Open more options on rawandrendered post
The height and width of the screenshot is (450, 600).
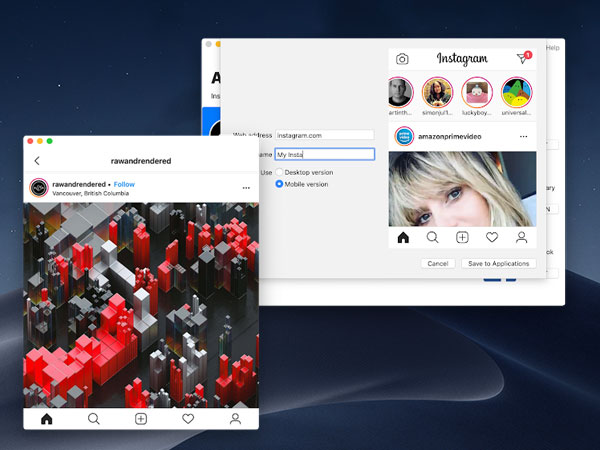pyautogui.click(x=246, y=188)
